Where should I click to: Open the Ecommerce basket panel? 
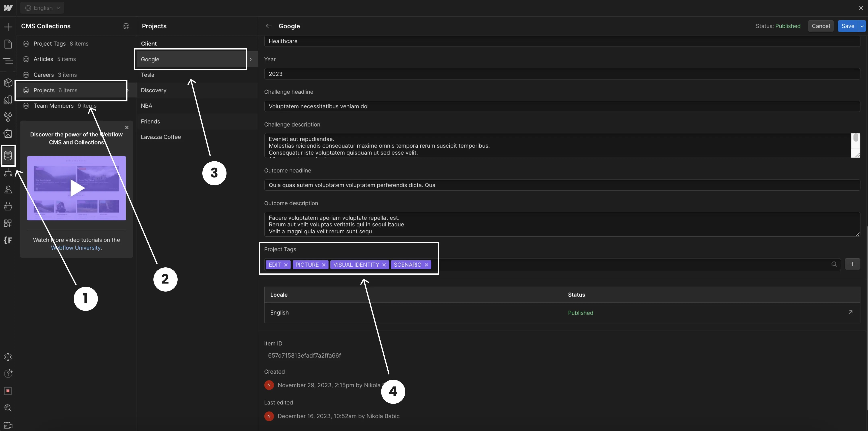click(8, 206)
